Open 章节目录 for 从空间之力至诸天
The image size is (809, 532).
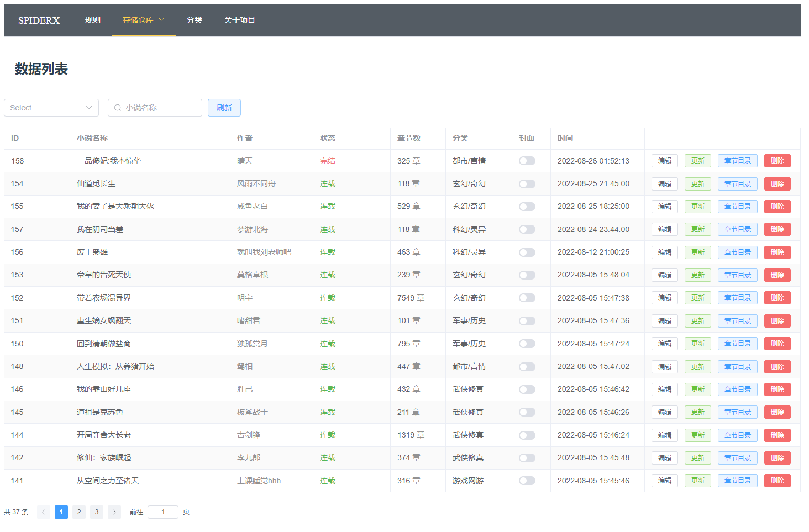pos(738,481)
